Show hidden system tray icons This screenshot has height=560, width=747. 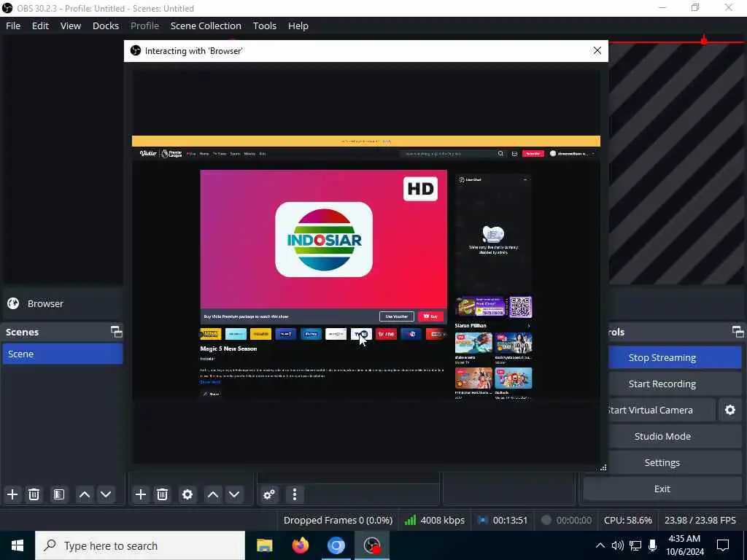tap(600, 545)
